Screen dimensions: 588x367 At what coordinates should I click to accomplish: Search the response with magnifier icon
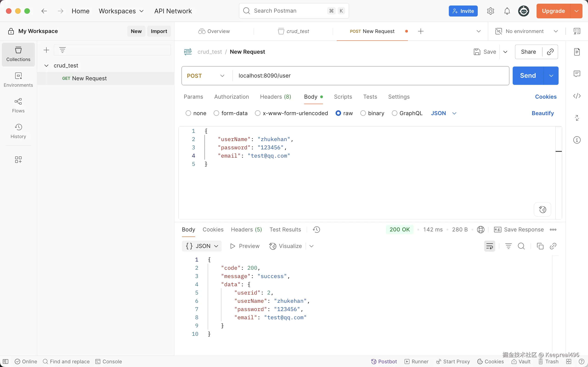pyautogui.click(x=521, y=246)
